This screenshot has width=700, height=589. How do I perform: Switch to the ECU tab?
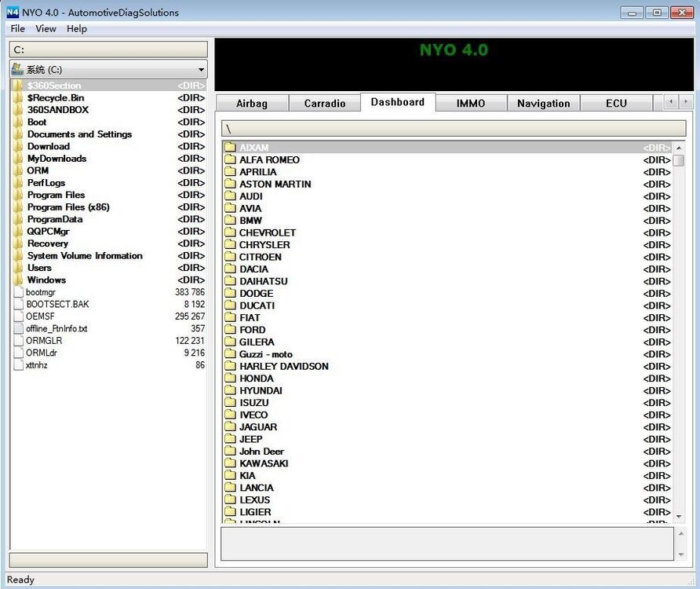point(617,103)
